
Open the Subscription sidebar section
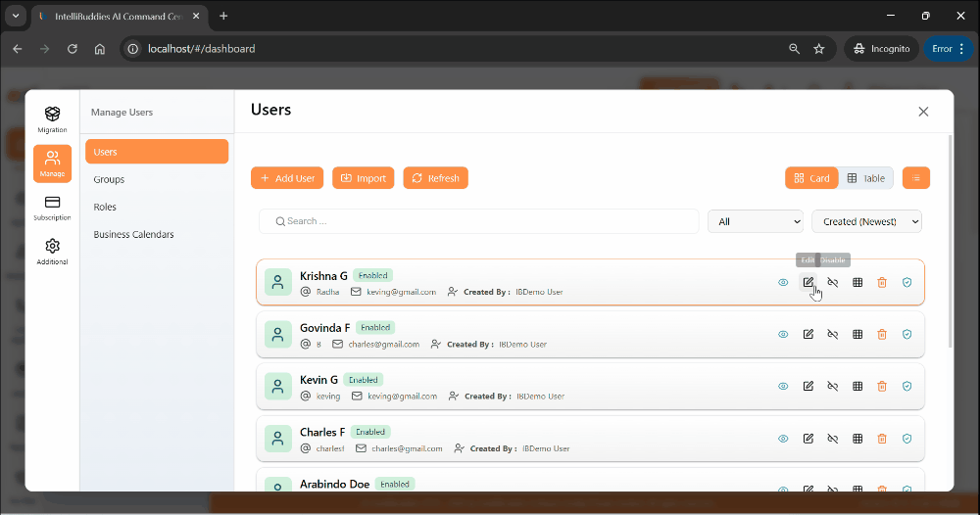tap(52, 207)
